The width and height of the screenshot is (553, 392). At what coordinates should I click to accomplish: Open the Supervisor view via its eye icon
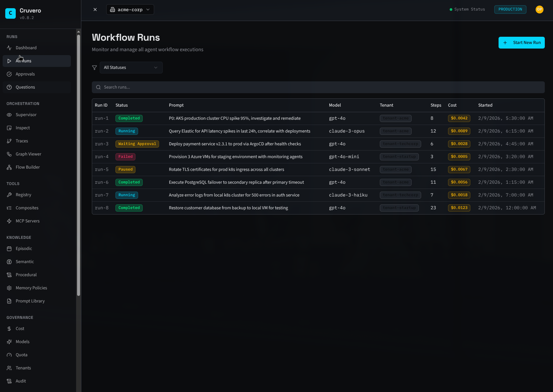pos(10,114)
